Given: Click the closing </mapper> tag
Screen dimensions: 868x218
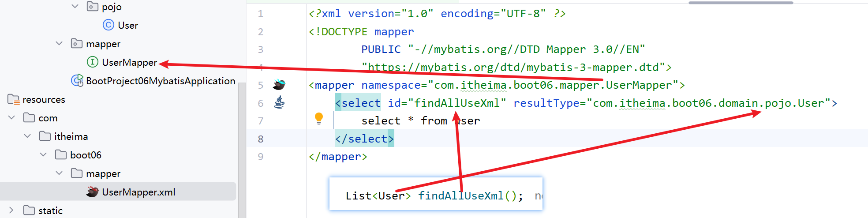Looking at the screenshot, I should coord(338,157).
